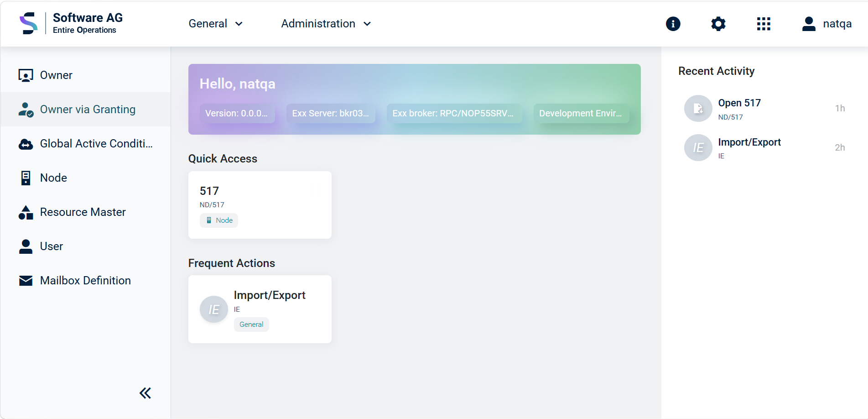Select Node label in sidebar
Screen dimensions: 868x419
tap(53, 178)
